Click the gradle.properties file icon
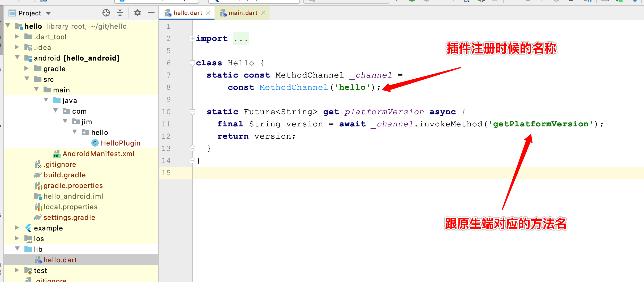 coord(38,186)
